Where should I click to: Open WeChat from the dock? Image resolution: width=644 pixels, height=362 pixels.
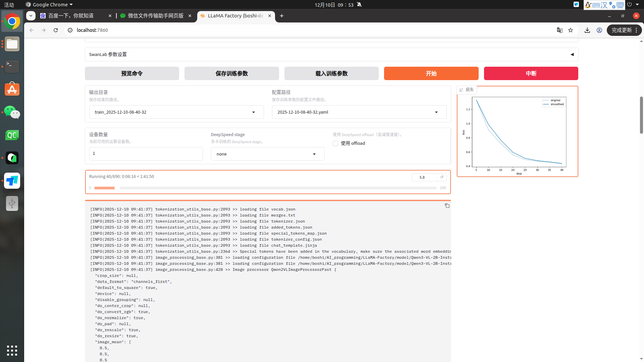pos(12,112)
